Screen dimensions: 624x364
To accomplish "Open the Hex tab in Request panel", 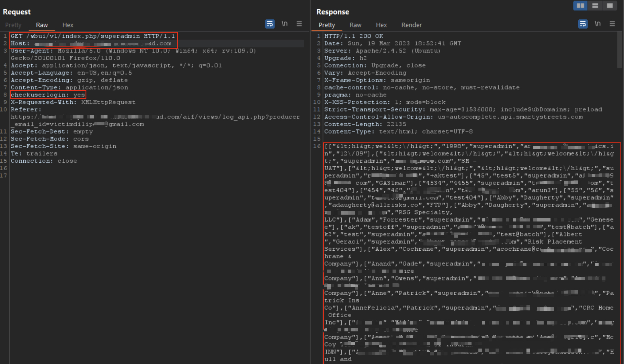I will pos(68,25).
